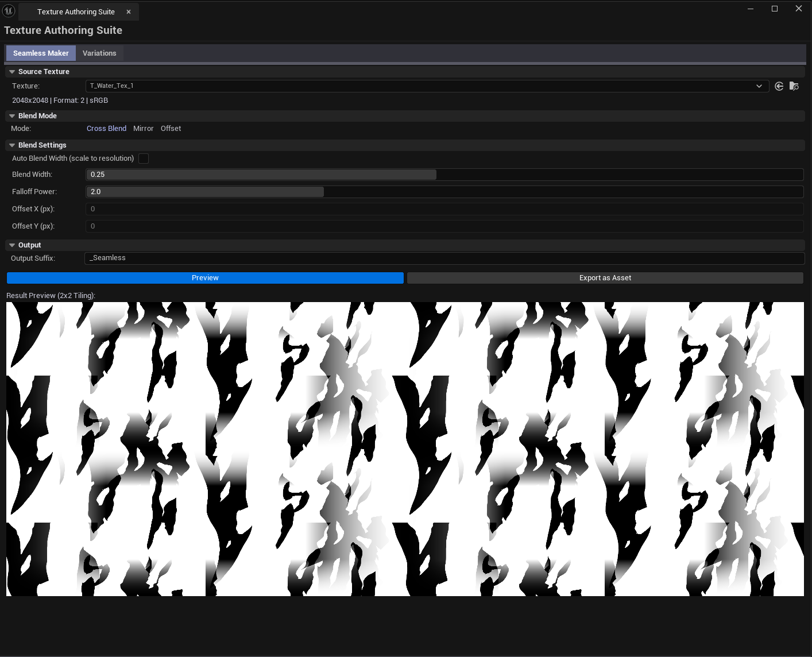Adjust the Falloff Power slider
The width and height of the screenshot is (812, 657).
tap(444, 192)
